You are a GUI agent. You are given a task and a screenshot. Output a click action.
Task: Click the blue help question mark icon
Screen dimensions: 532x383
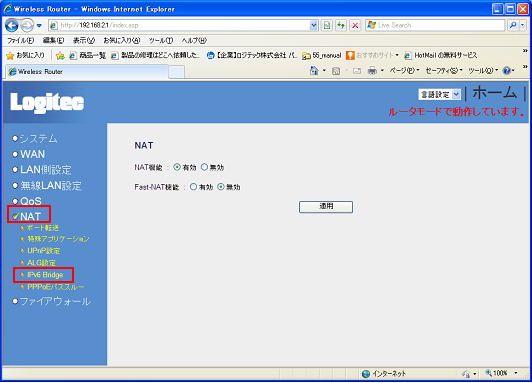(x=507, y=71)
